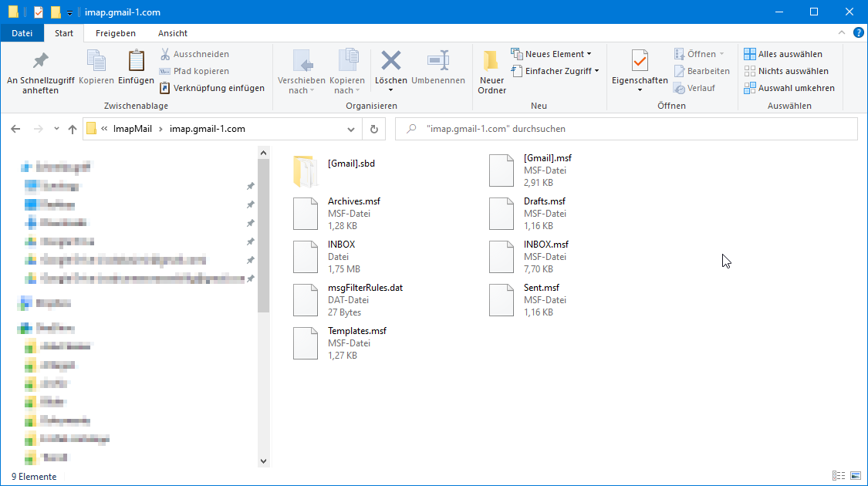
Task: Open Verschieben nach menu
Action: coord(301,73)
